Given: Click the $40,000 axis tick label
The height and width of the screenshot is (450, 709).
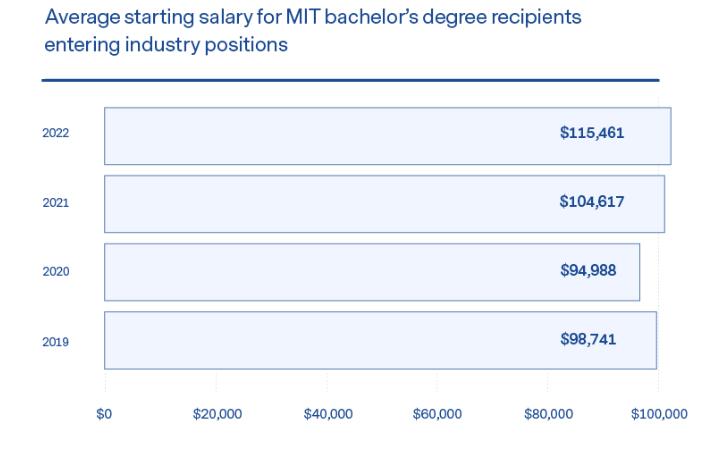Looking at the screenshot, I should tap(328, 414).
